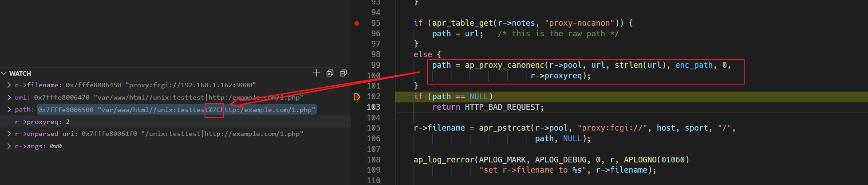Viewport: 868px width, 185px height.
Task: Select the highlighted path value string
Action: pyautogui.click(x=176, y=109)
